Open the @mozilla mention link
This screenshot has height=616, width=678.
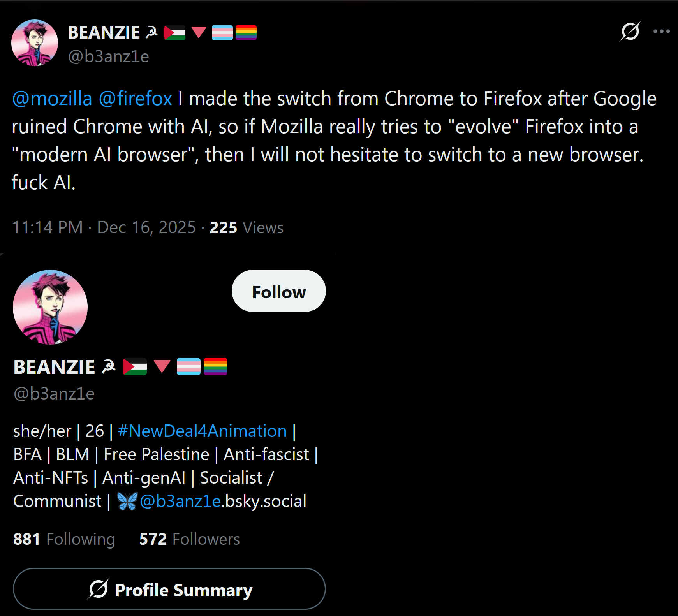pos(52,99)
